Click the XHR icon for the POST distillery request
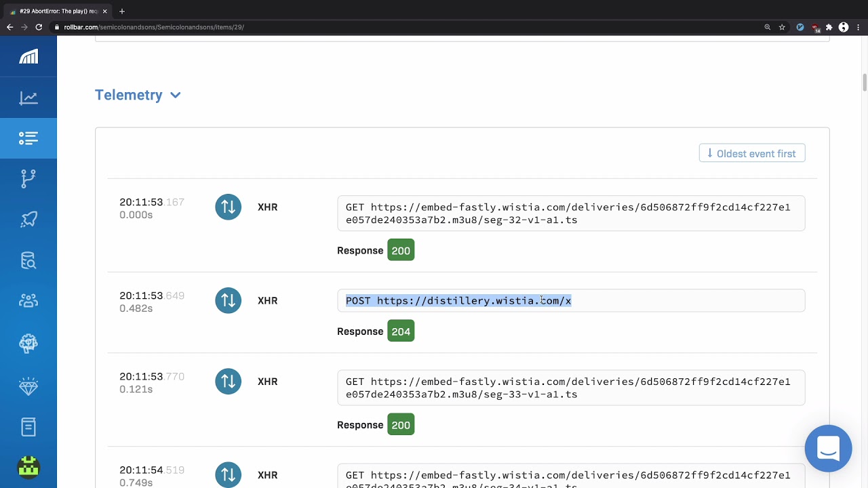Image resolution: width=868 pixels, height=488 pixels. click(x=229, y=300)
